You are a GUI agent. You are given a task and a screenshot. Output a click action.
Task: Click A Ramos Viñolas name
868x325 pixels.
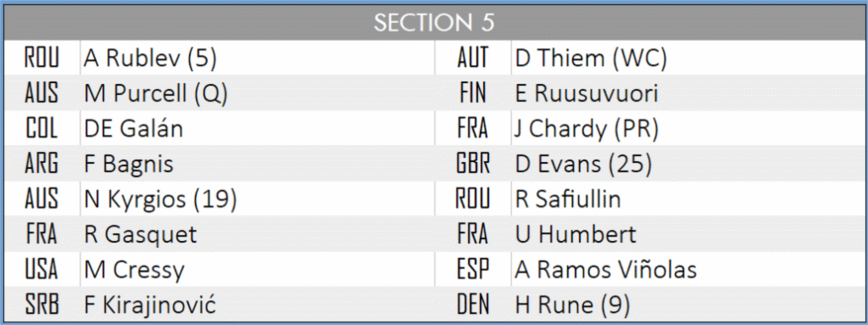(606, 270)
